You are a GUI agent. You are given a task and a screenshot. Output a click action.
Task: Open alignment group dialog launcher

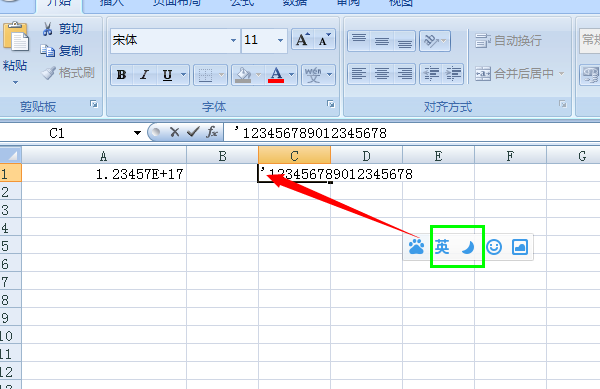point(562,104)
